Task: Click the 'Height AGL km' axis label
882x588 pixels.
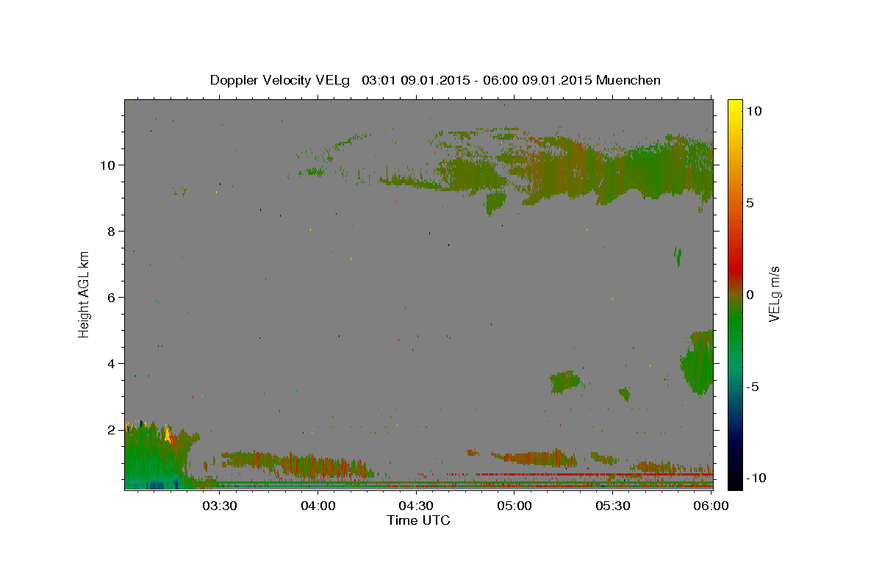Action: pos(84,293)
